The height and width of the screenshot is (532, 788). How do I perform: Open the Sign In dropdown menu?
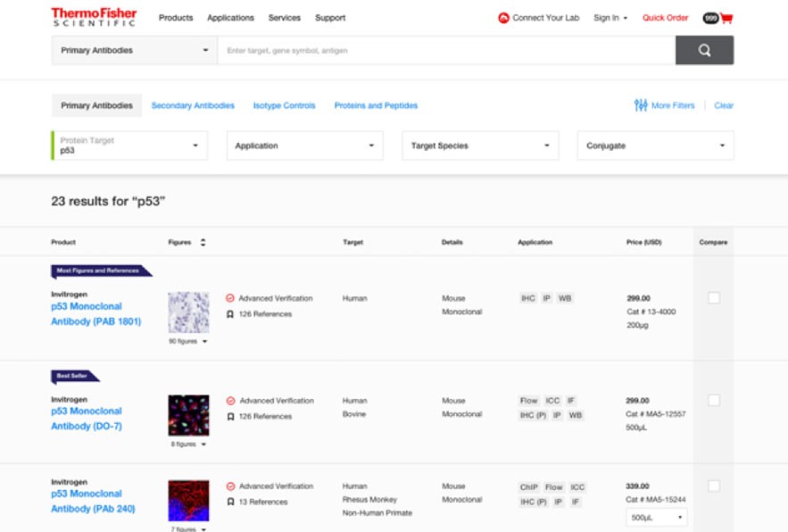tap(610, 18)
